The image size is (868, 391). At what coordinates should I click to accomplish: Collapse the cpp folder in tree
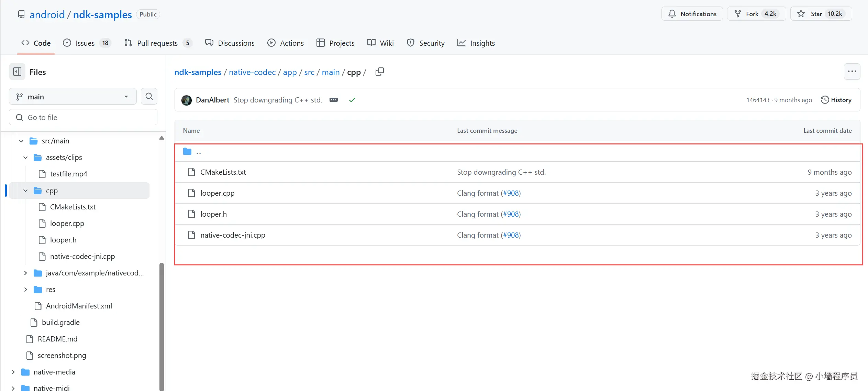25,191
